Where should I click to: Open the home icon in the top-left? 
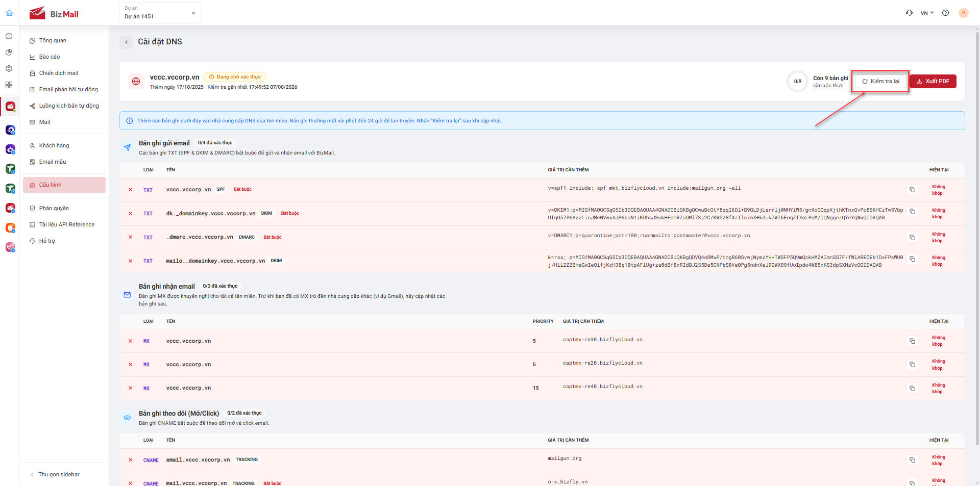(9, 13)
